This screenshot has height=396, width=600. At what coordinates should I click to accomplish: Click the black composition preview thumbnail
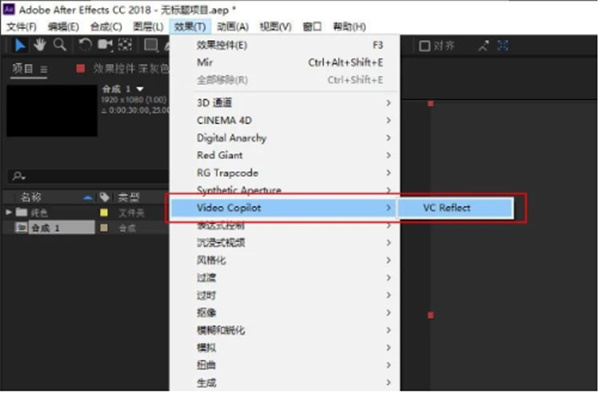[52, 111]
